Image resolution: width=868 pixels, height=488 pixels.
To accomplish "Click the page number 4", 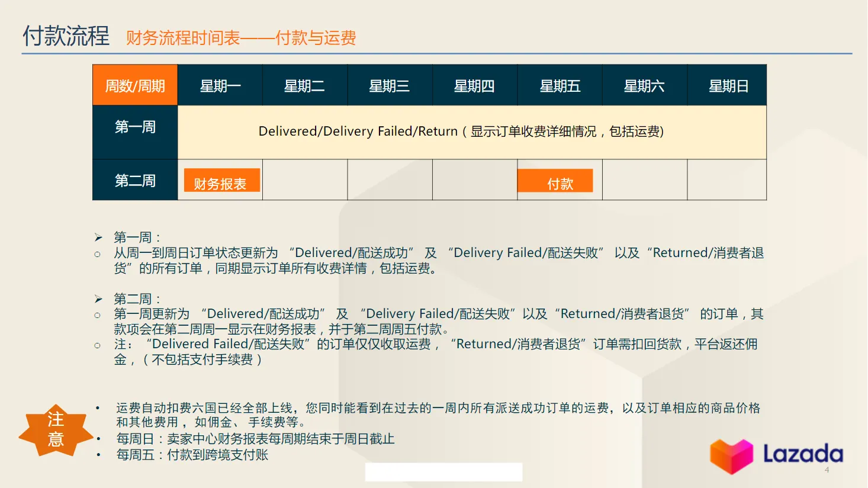I will [827, 470].
